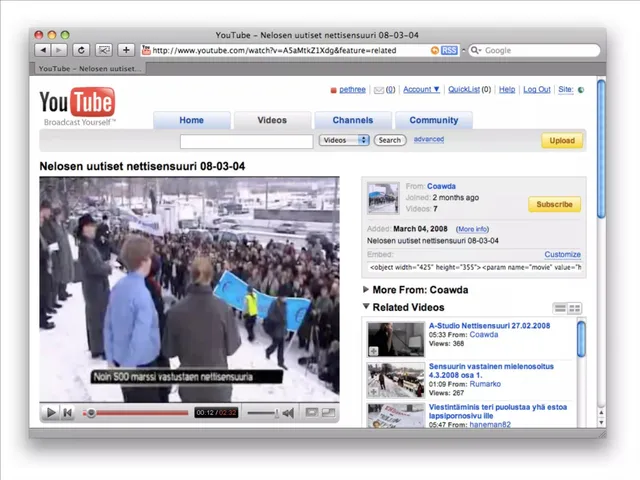Click the page vertical scrollbar thumb
640x480 pixels.
pos(601,149)
